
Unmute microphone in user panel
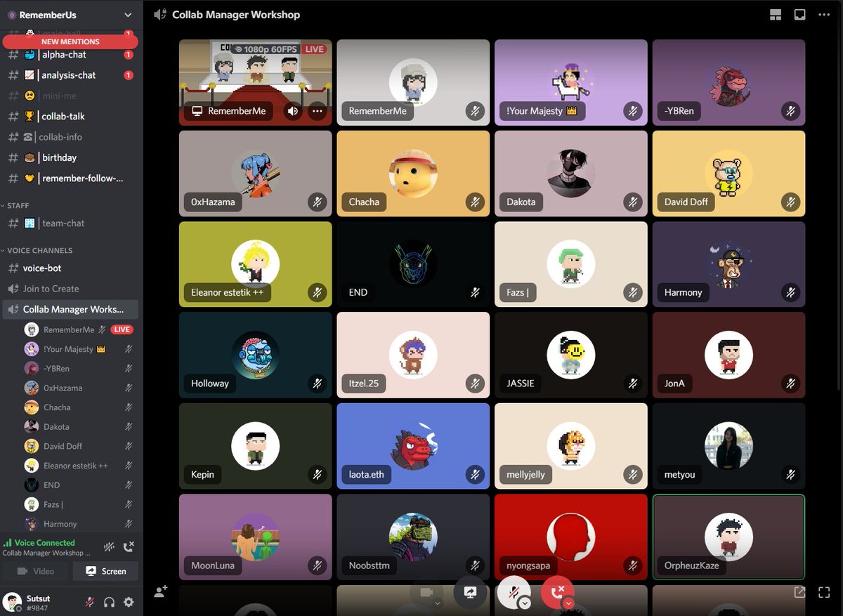(90, 602)
